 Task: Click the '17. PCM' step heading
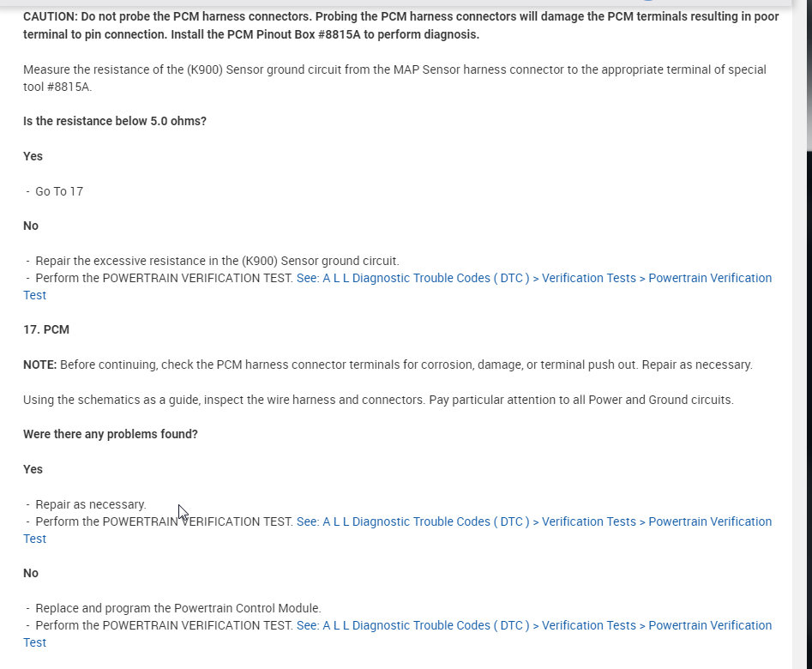pos(46,329)
